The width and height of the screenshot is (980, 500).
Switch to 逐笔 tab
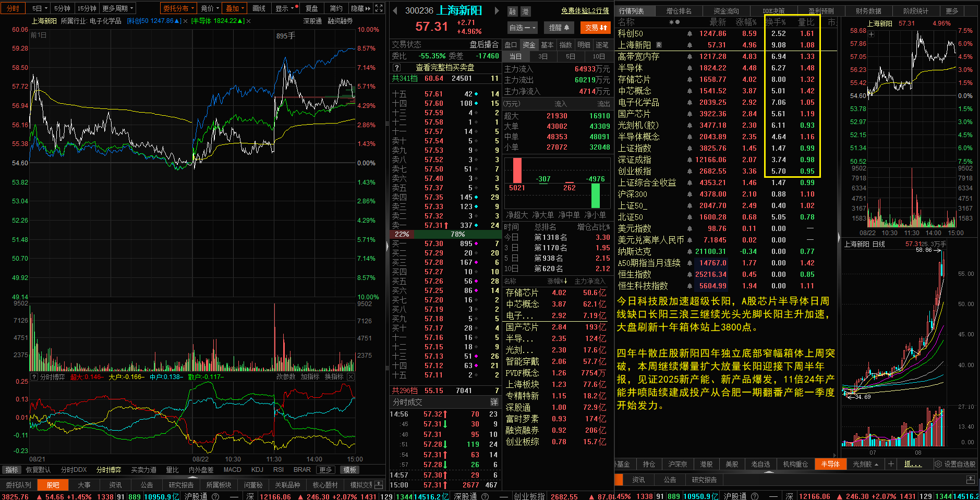pyautogui.click(x=602, y=45)
